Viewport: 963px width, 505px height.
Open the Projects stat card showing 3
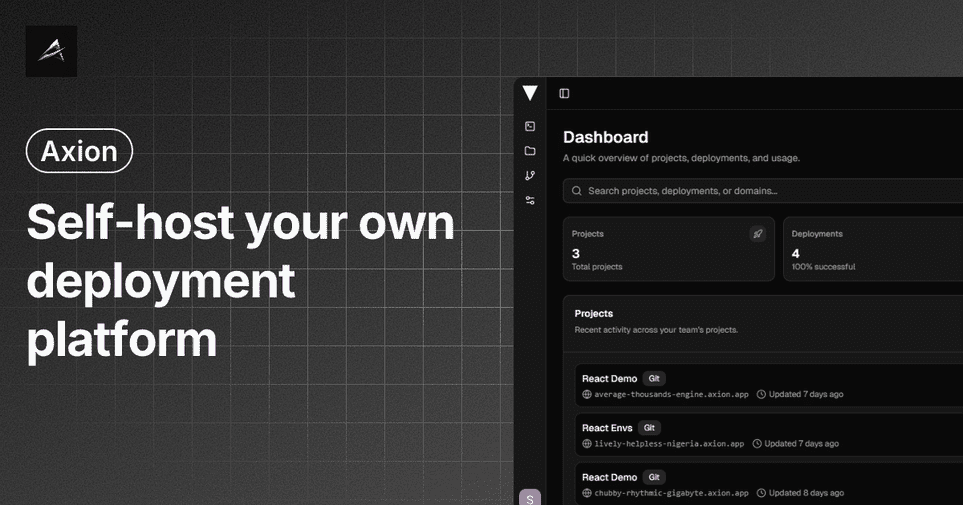coord(669,249)
